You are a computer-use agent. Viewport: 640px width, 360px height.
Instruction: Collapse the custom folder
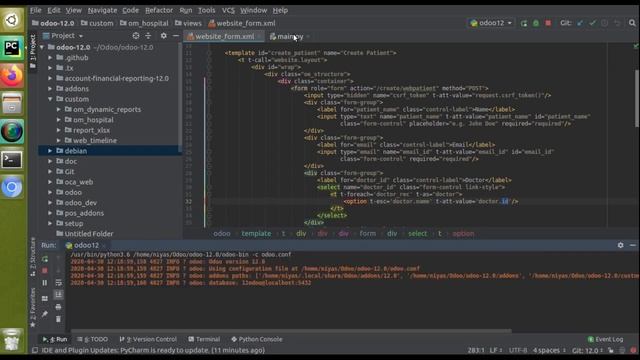[x=50, y=99]
